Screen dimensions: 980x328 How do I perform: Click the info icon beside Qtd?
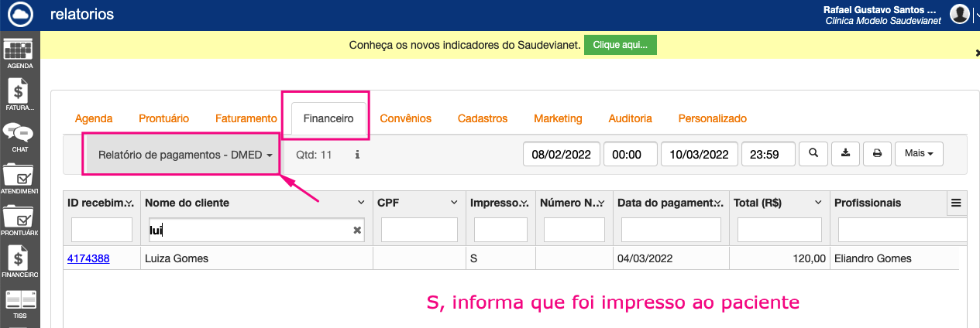pyautogui.click(x=357, y=155)
